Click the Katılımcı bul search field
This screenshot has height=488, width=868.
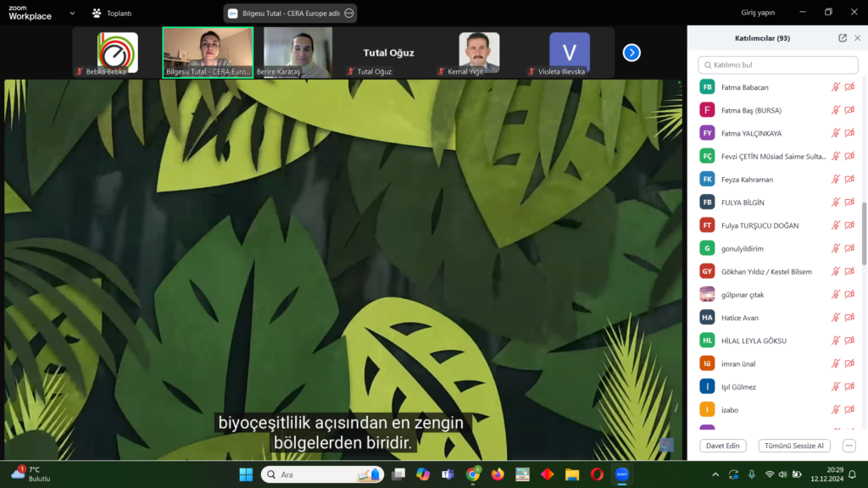[x=778, y=64]
